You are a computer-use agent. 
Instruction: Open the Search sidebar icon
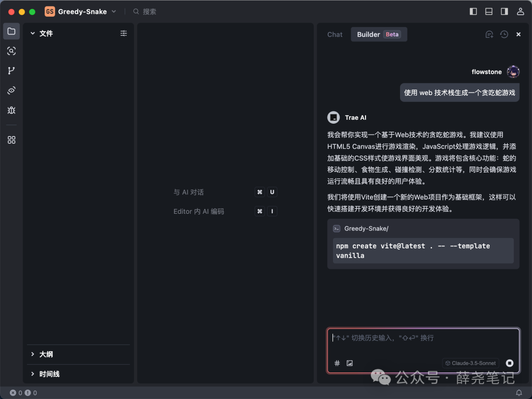coord(11,51)
